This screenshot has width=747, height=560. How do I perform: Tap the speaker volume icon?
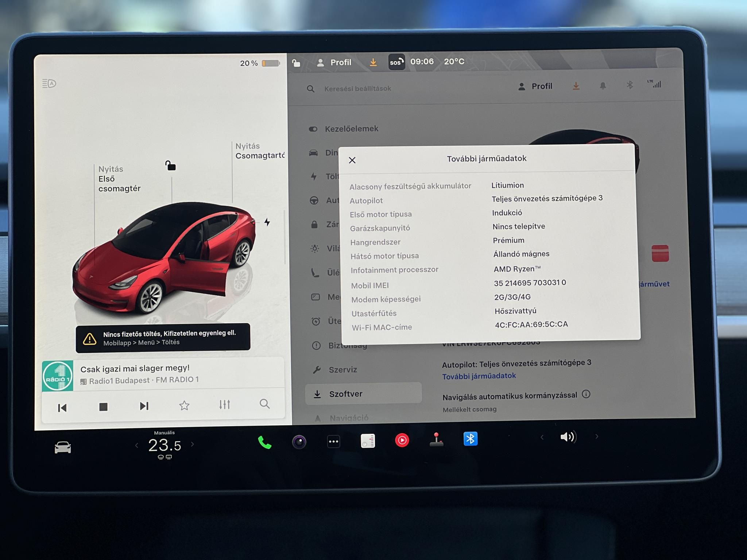(568, 437)
